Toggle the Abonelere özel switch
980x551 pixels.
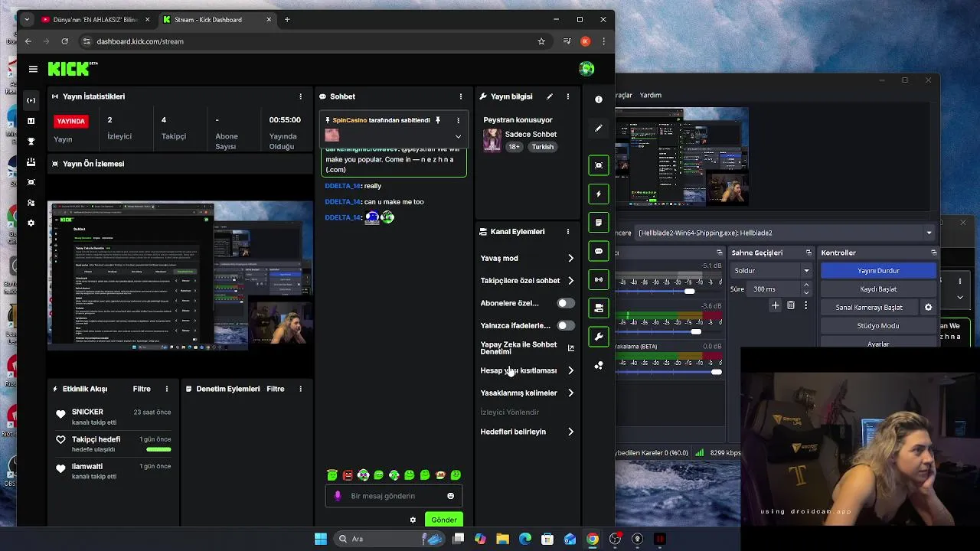565,303
